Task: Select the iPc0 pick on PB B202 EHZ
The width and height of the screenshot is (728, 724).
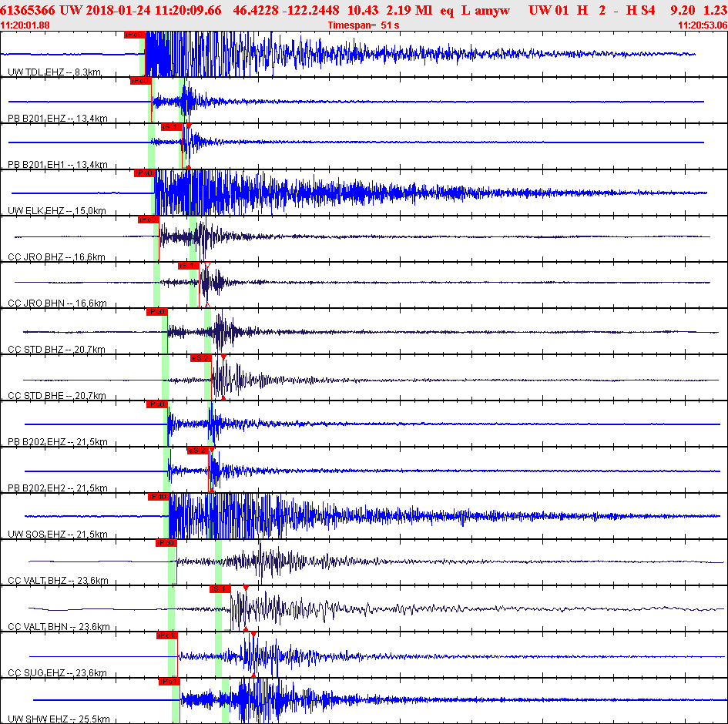Action: [x=156, y=404]
